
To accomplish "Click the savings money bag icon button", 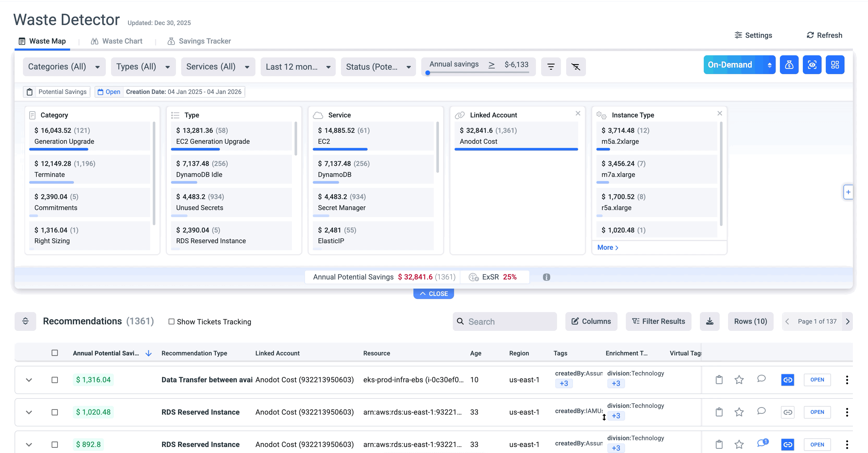I will [x=789, y=65].
